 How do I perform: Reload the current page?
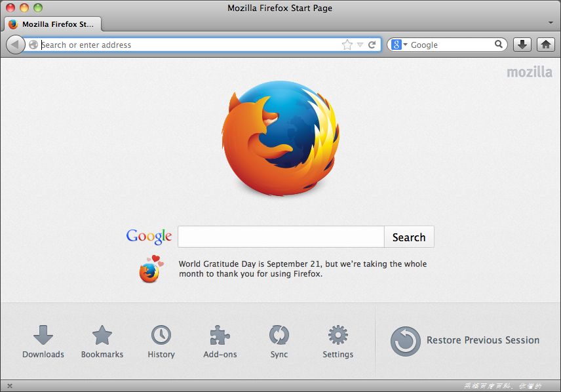coord(372,45)
